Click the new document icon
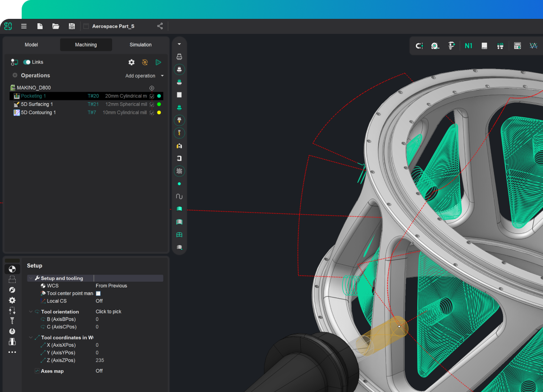The image size is (543, 392). point(40,26)
